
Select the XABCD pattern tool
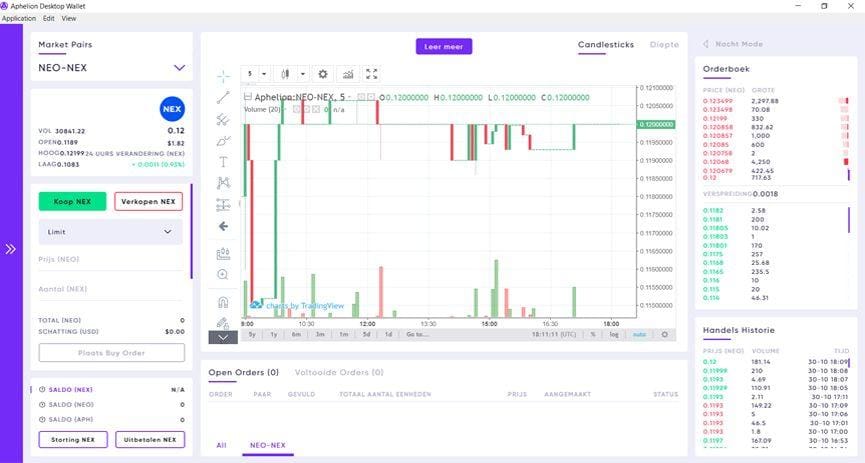(x=223, y=183)
